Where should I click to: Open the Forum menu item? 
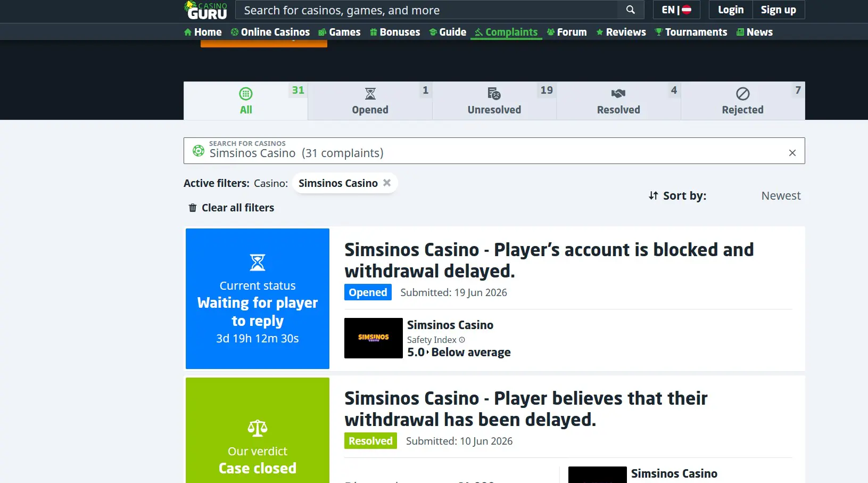pos(567,32)
